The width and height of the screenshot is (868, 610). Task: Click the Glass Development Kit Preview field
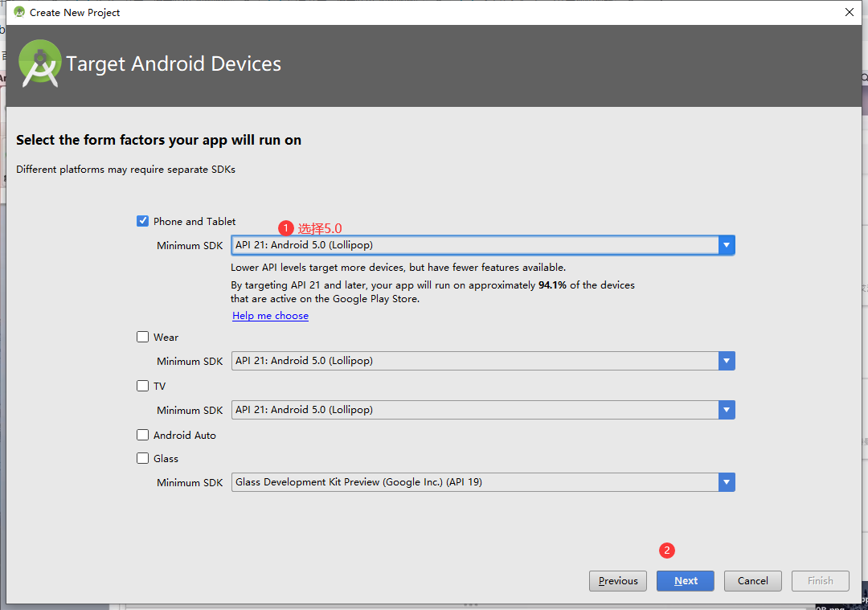474,482
